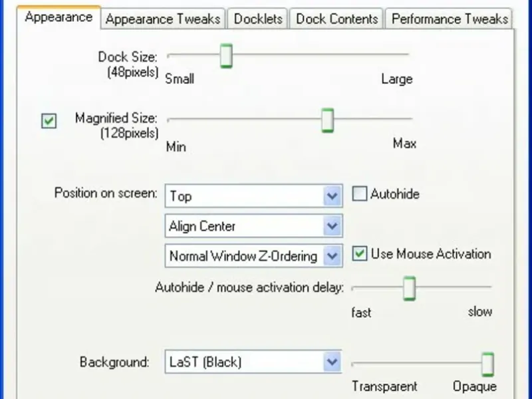Click the slow end of delay track
This screenshot has height=399, width=532.
coord(489,287)
